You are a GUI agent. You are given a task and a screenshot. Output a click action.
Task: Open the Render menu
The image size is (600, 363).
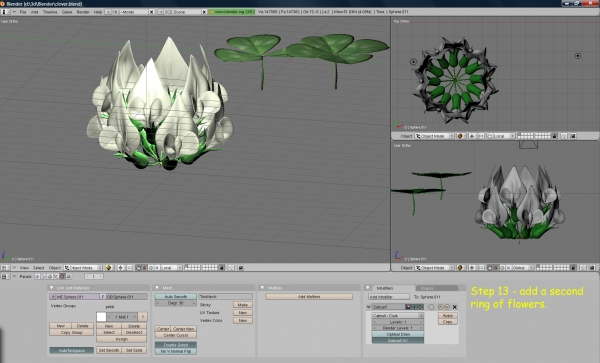83,12
